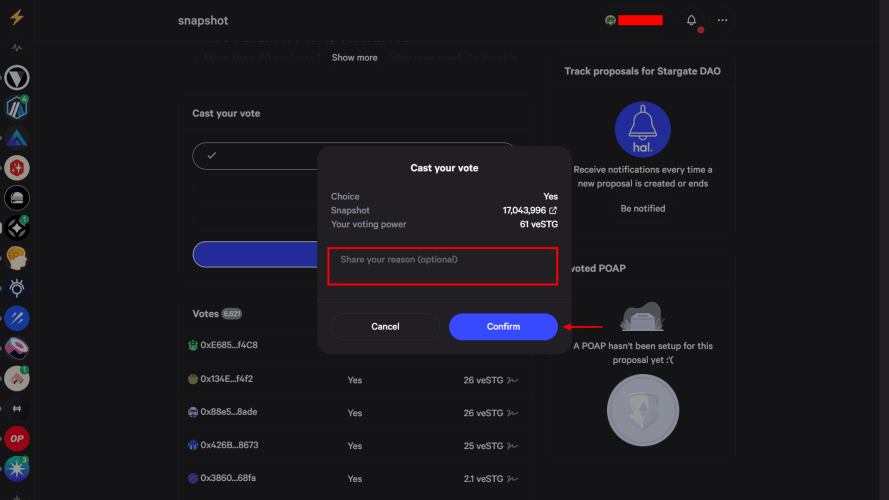Confirm the vote

click(x=503, y=327)
